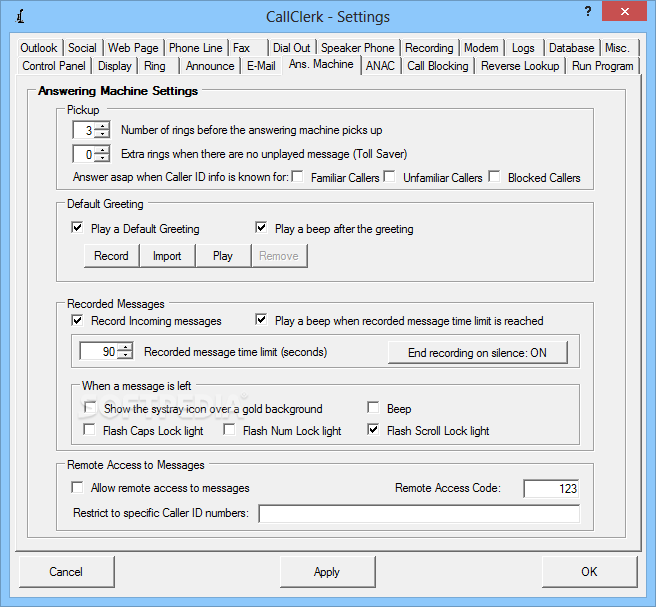Open the Dial Out tab
The image size is (656, 607).
pos(292,48)
